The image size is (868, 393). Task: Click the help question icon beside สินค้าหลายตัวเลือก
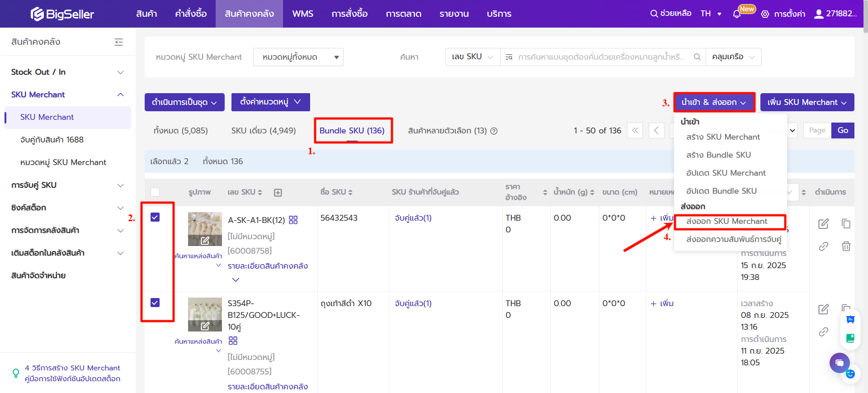(x=494, y=131)
